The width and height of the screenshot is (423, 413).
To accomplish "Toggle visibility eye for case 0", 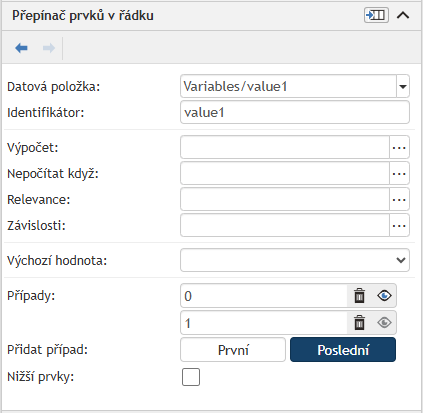I will (384, 296).
